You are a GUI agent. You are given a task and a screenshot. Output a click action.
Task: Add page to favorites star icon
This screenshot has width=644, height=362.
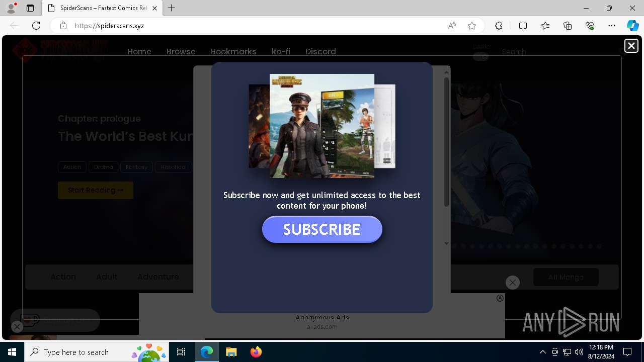[x=472, y=26]
